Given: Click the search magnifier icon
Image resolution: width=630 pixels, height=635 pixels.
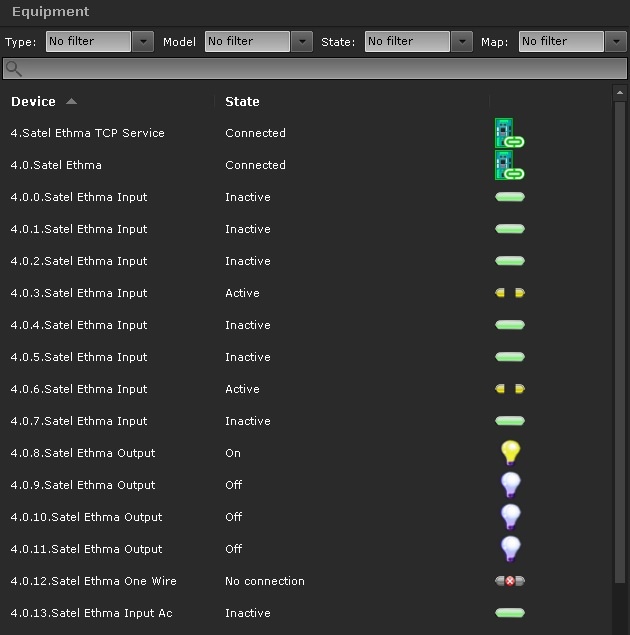Looking at the screenshot, I should pos(13,69).
